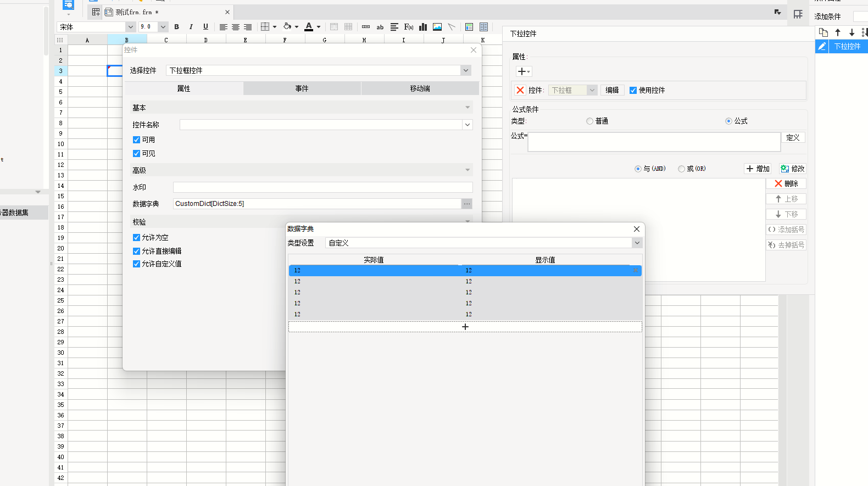Toggle the 使用控件 checkbox

click(633, 91)
